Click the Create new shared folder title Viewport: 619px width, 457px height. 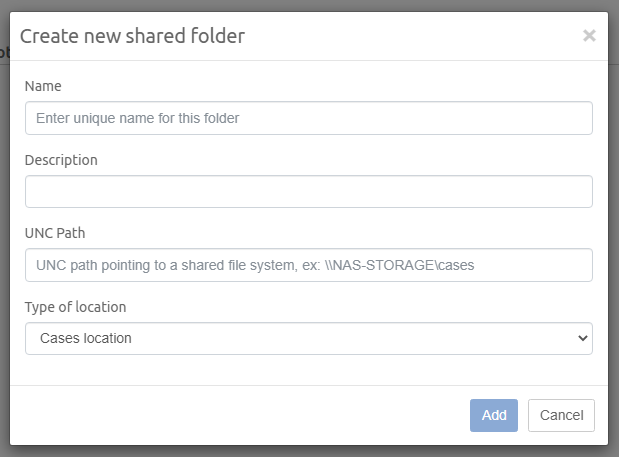coord(132,36)
